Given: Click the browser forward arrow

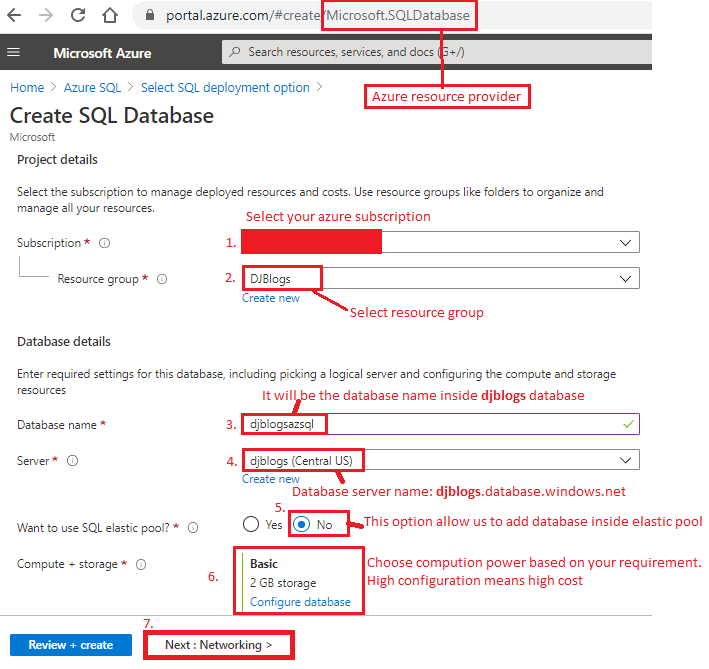Looking at the screenshot, I should (46, 15).
